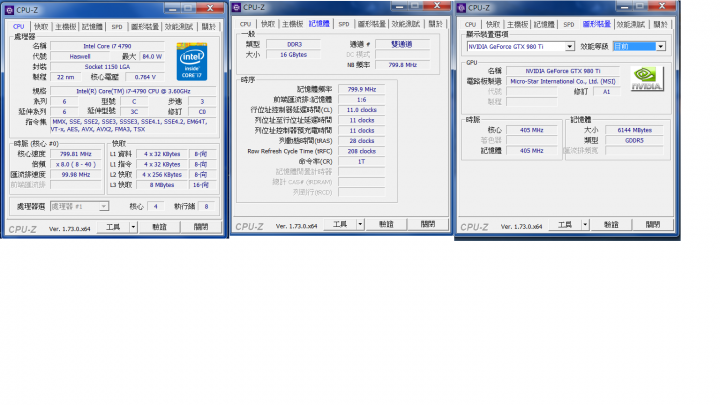Select 效能測試 tab in graphics window

click(630, 24)
